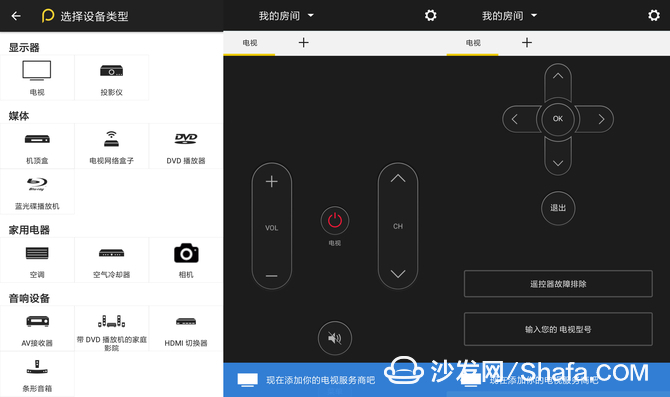
Task: Go back with the top-left arrow
Action: tap(16, 16)
